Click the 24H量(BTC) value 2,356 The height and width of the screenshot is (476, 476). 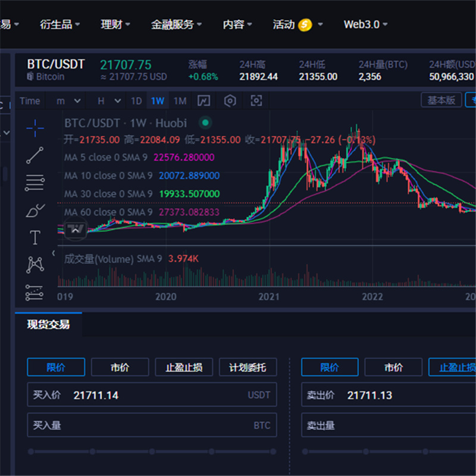369,77
